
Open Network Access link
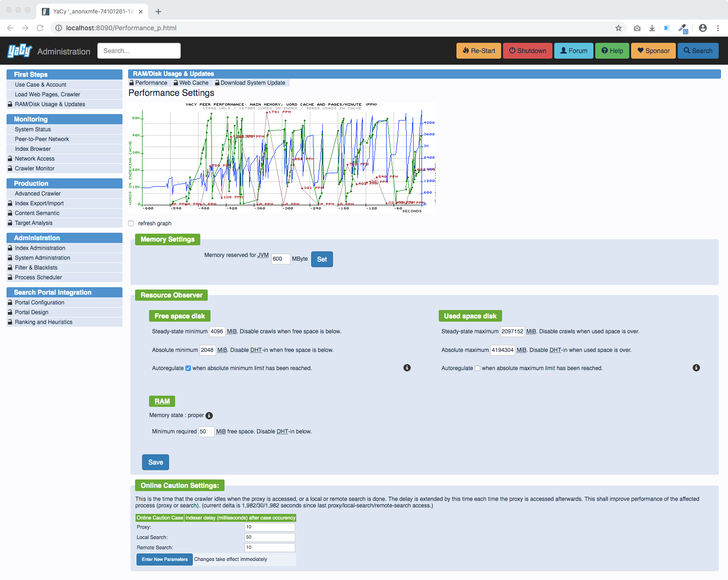tap(64, 159)
